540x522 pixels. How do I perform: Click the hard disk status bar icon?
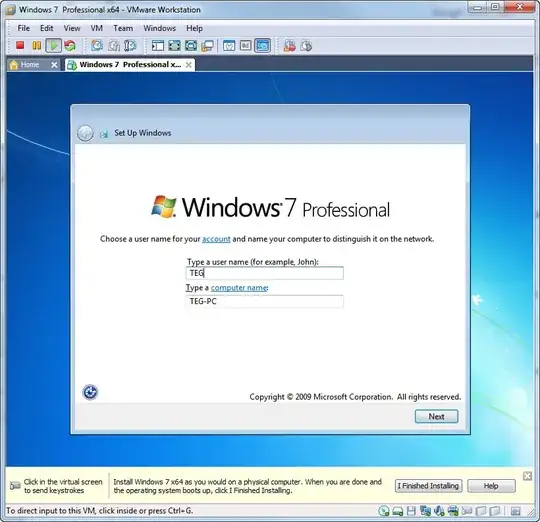(397, 511)
